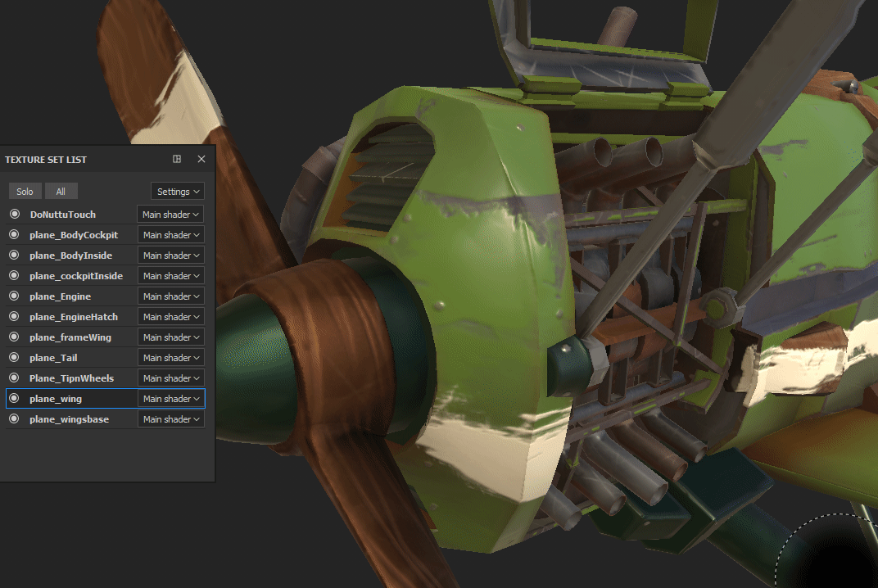Select the plane_cockpitInside texture set name

click(x=76, y=275)
